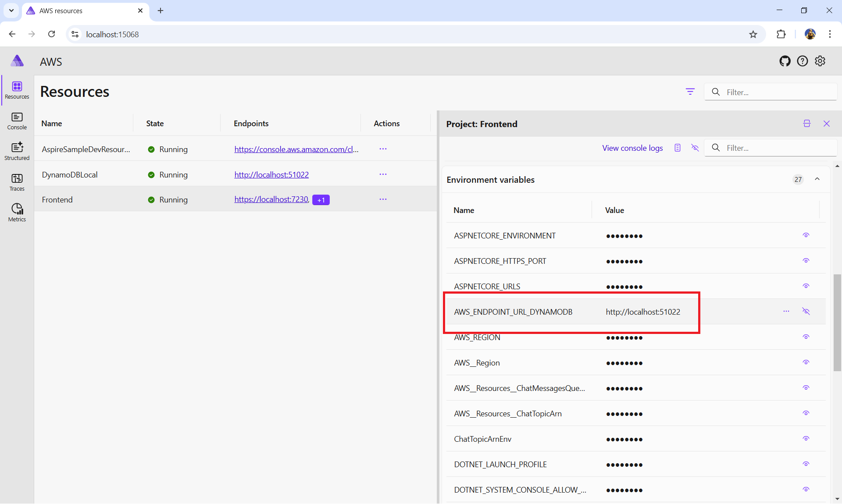Hide the AWS_ENDPOINT_URL_DYNAMODB value
This screenshot has width=842, height=504.
point(806,312)
